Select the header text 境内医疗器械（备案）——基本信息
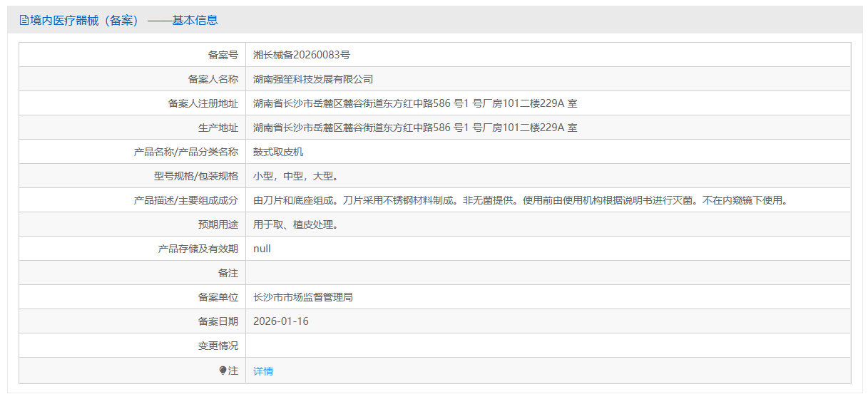 click(124, 21)
